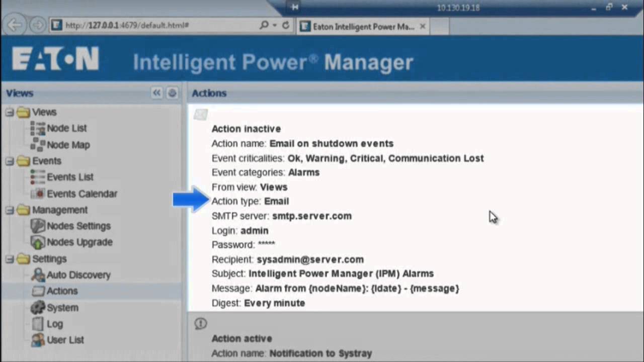Click the 'Every minute' digest value
Viewport: 644px width, 362px height.
(x=274, y=303)
